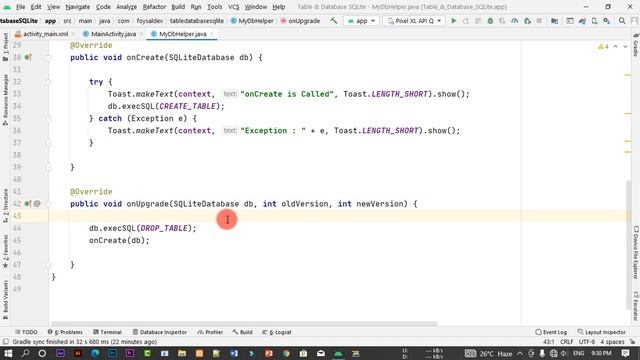Open the Database Inspector tool window

click(160, 332)
